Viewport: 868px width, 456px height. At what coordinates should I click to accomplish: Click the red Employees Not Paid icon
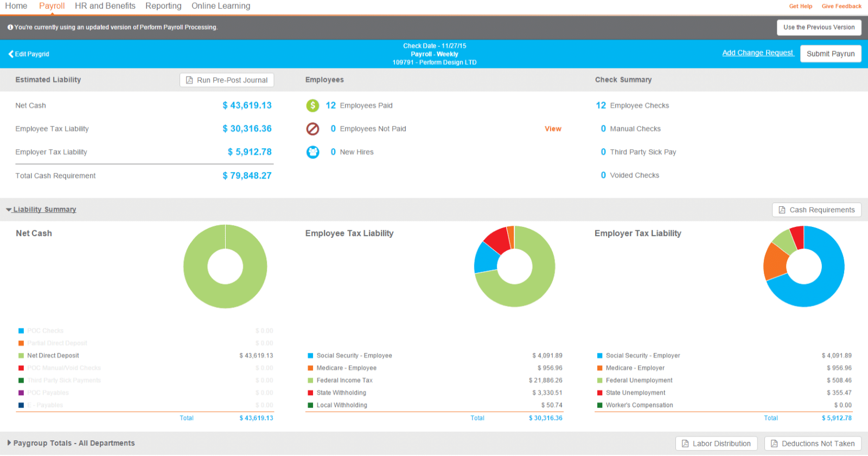point(312,129)
